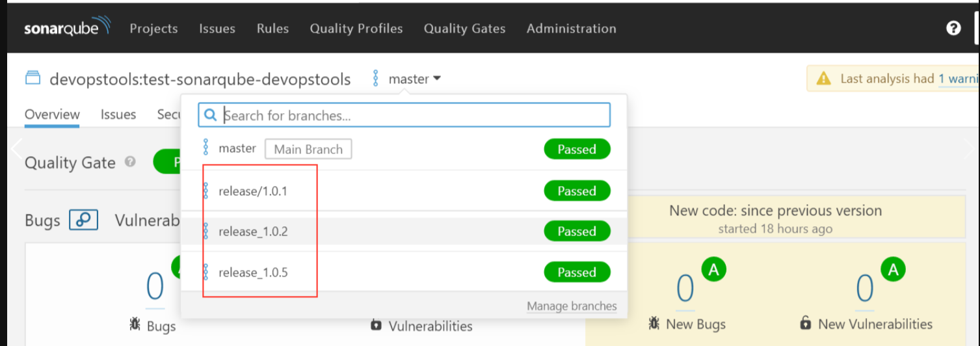The height and width of the screenshot is (346, 980).
Task: Go to Rules in the top navigation
Action: [x=272, y=29]
